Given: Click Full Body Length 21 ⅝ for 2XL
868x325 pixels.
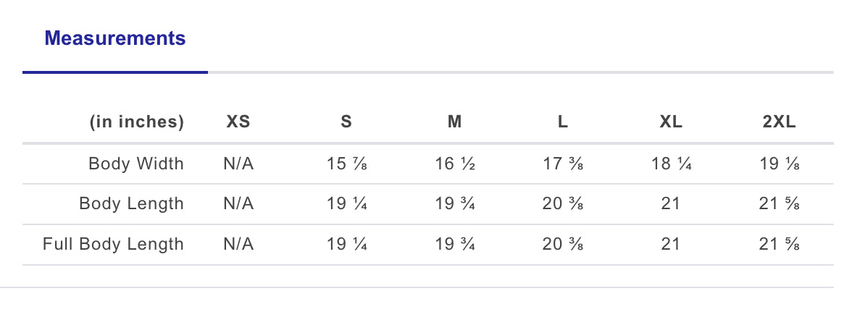Looking at the screenshot, I should click(x=779, y=245).
